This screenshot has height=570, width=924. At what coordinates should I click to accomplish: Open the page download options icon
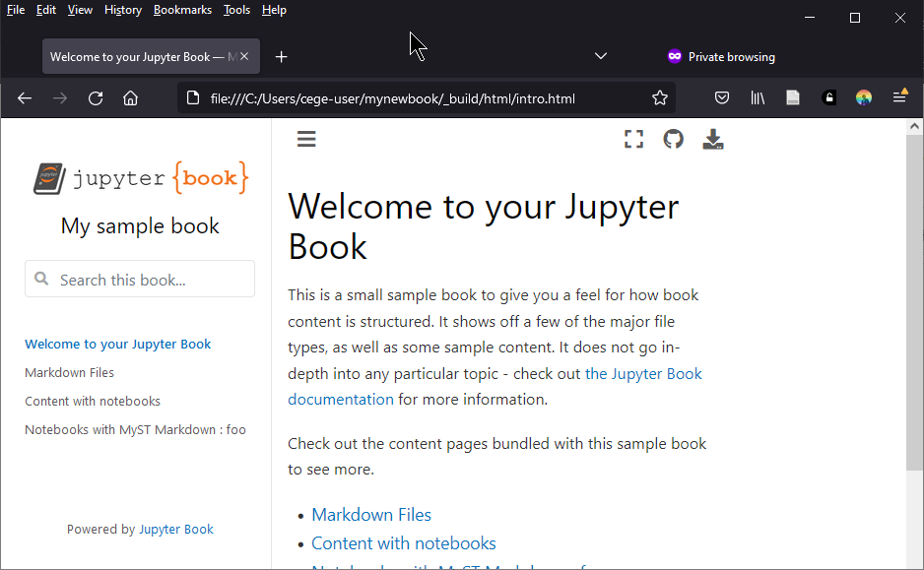pos(712,139)
